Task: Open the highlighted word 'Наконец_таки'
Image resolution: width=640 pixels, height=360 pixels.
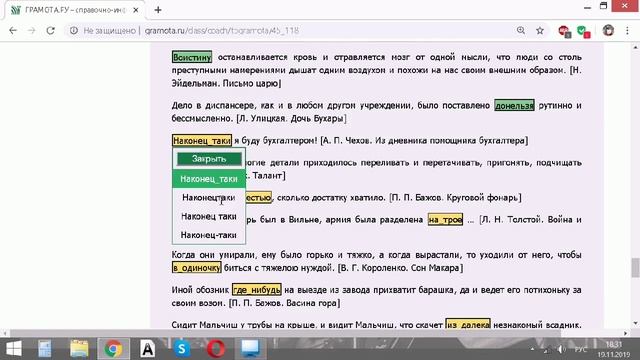Action: [202, 141]
